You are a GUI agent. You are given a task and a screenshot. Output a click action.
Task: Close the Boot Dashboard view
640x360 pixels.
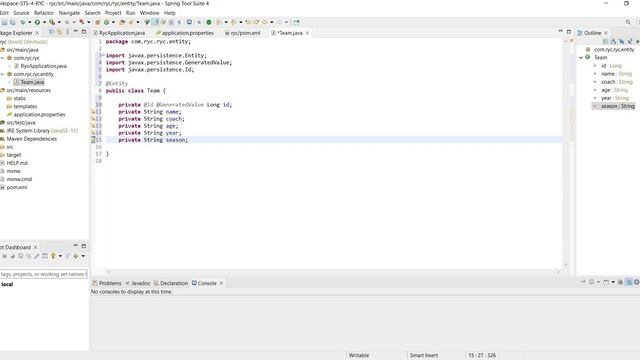36,247
